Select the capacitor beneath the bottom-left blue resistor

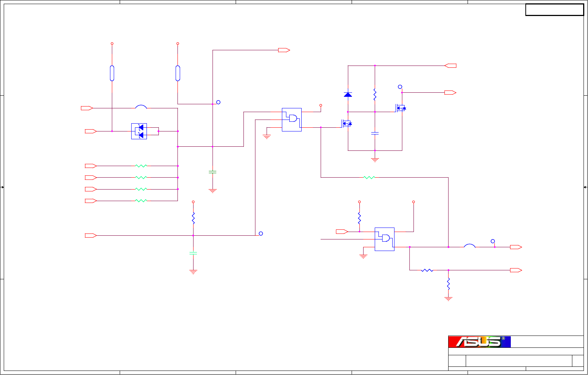(x=193, y=253)
